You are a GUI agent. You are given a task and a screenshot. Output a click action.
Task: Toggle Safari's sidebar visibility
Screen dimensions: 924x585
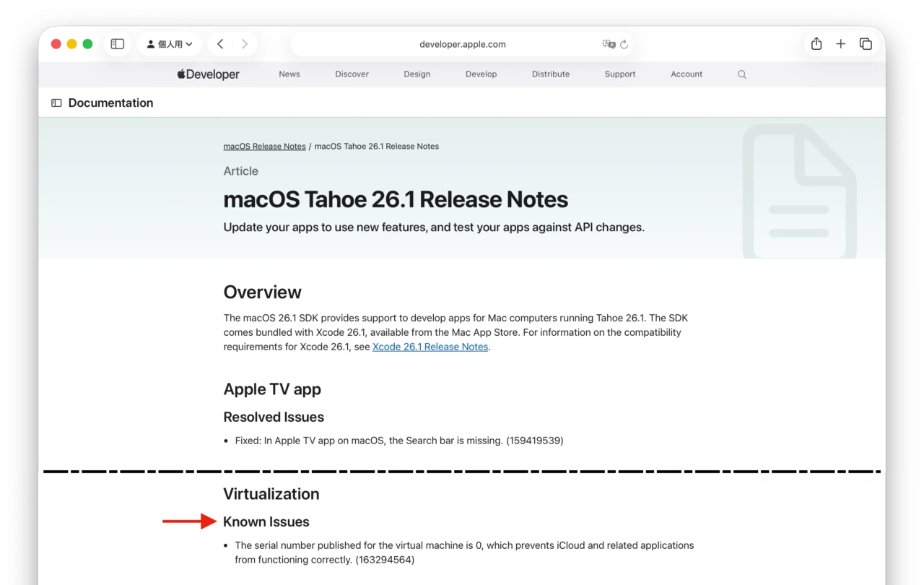click(117, 43)
